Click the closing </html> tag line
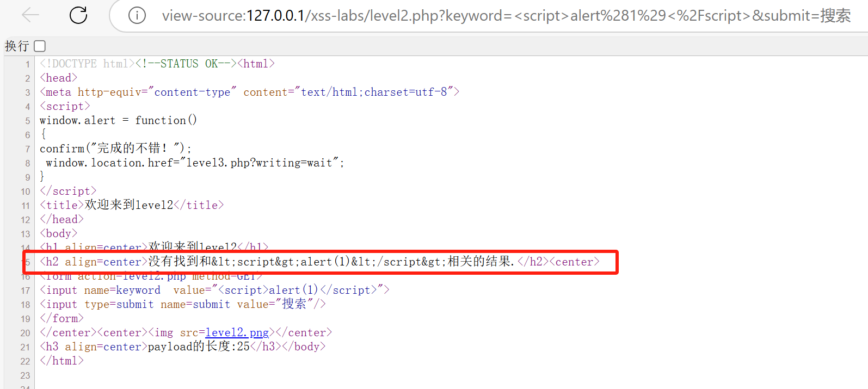This screenshot has height=389, width=868. pyautogui.click(x=61, y=361)
